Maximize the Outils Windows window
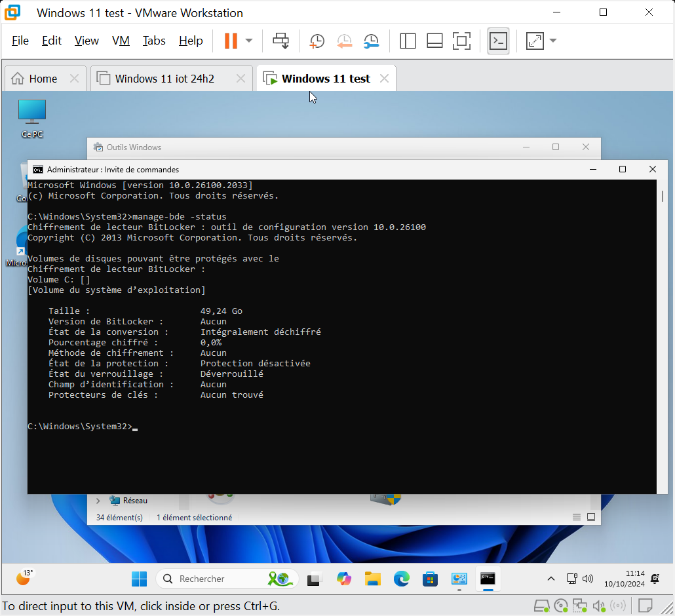 [x=556, y=147]
